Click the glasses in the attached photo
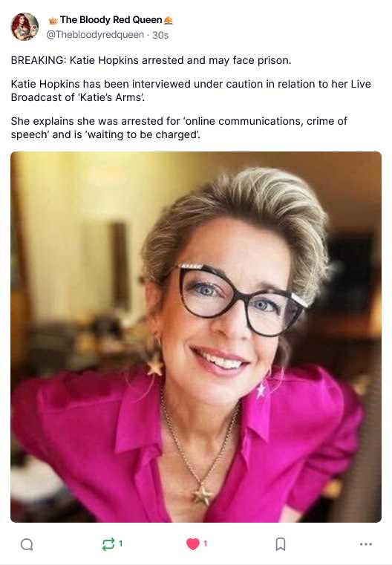 240,299
